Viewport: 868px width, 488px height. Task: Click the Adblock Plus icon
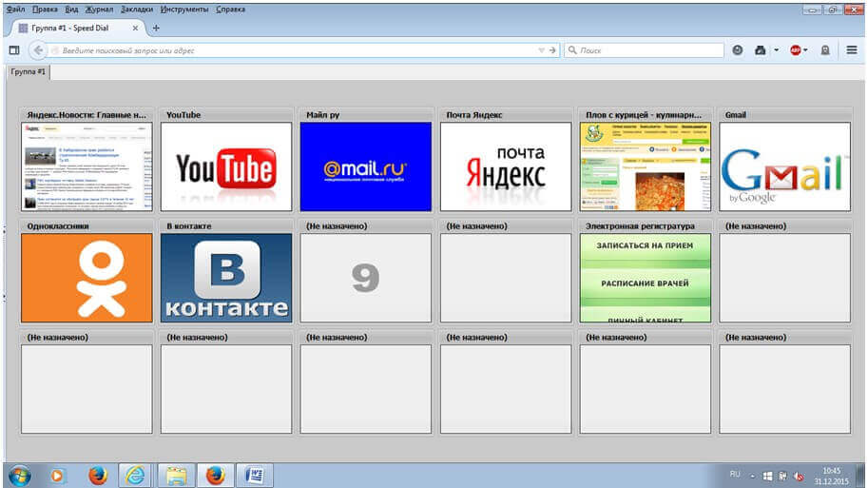[795, 49]
